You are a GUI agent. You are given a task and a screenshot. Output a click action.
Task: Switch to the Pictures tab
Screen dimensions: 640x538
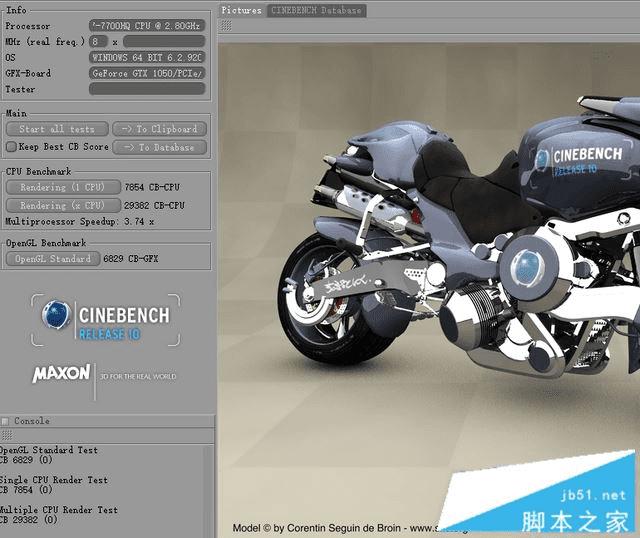pyautogui.click(x=242, y=10)
